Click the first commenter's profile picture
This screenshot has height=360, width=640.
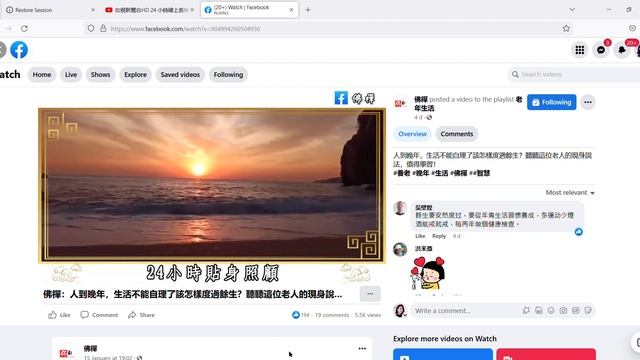pyautogui.click(x=400, y=208)
